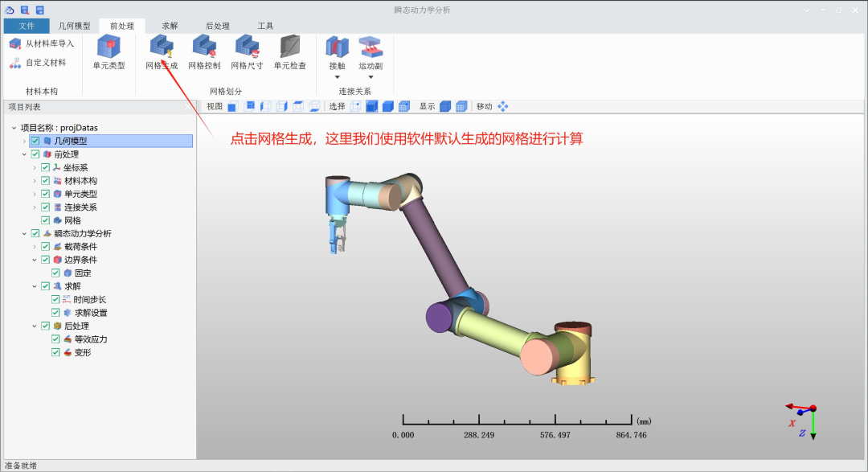Screen dimensions: 868x472
Task: Choose the mesh node selection icon in 选择 group
Action: tap(404, 106)
